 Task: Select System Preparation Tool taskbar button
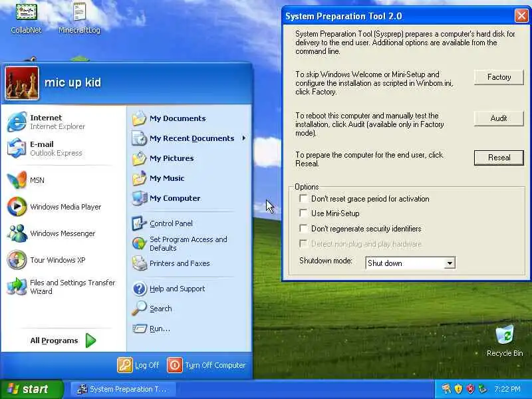[123, 389]
